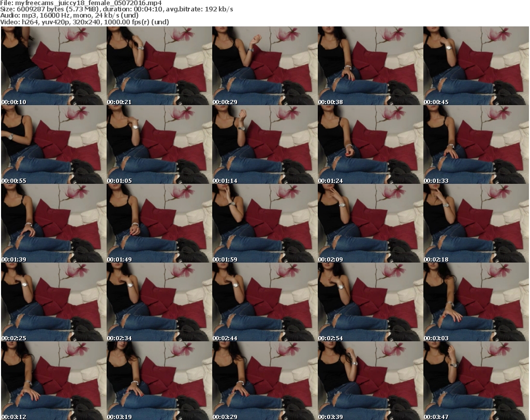Viewport: 530px width, 420px height.
Task: Select the thumbnail stamped 00:00:38
Action: (370, 66)
